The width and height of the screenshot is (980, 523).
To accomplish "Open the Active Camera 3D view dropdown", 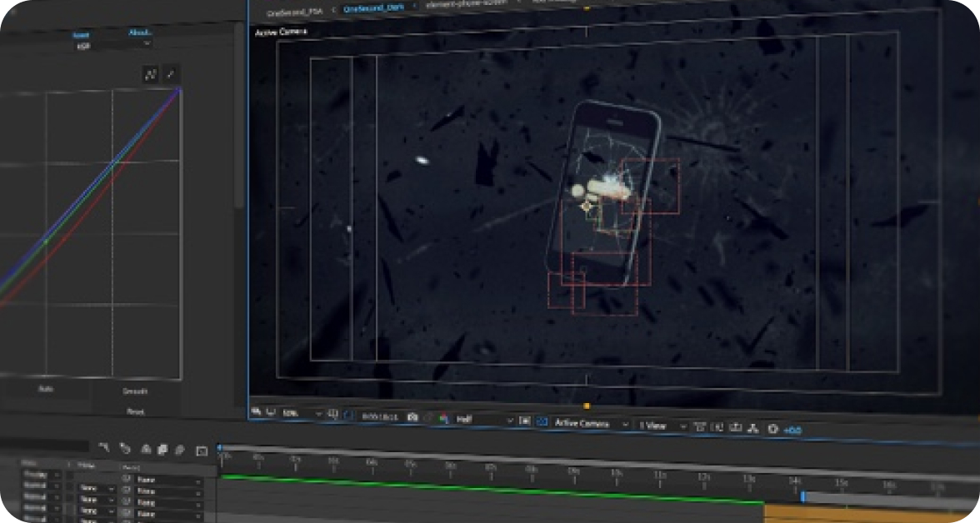I will point(591,423).
